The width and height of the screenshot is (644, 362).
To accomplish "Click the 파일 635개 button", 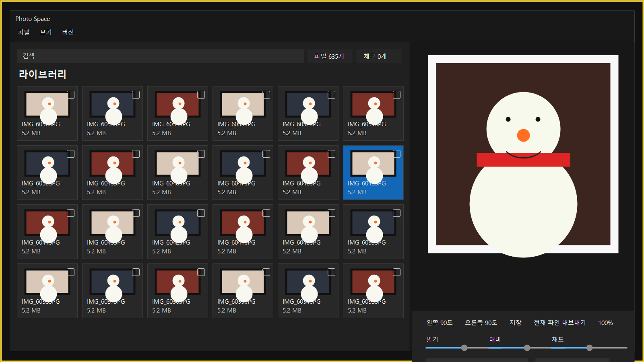I will (329, 56).
